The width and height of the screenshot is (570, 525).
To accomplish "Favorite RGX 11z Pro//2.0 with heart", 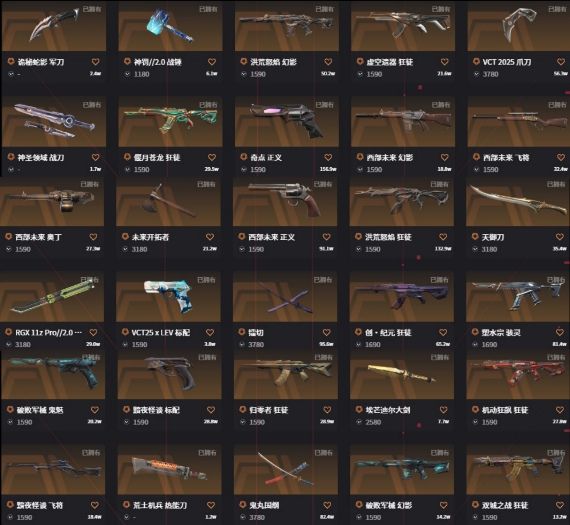I will [93, 332].
